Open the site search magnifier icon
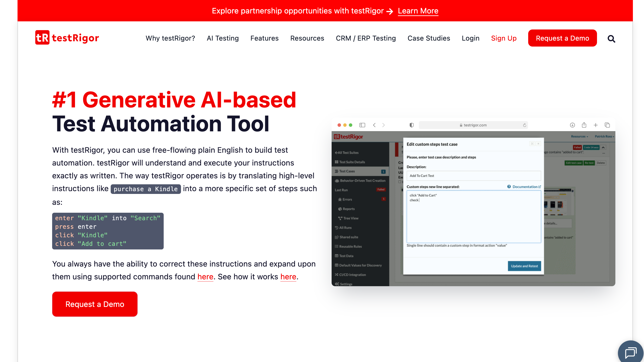 click(611, 39)
